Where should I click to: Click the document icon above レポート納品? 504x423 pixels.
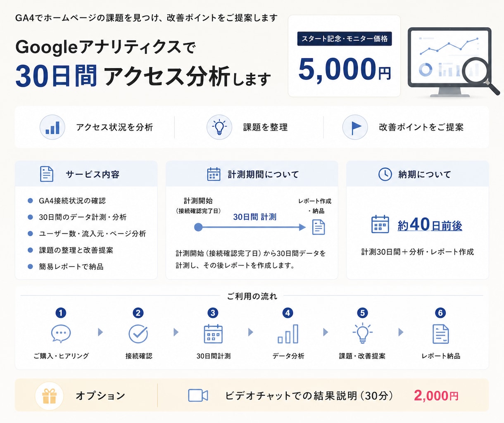(440, 334)
